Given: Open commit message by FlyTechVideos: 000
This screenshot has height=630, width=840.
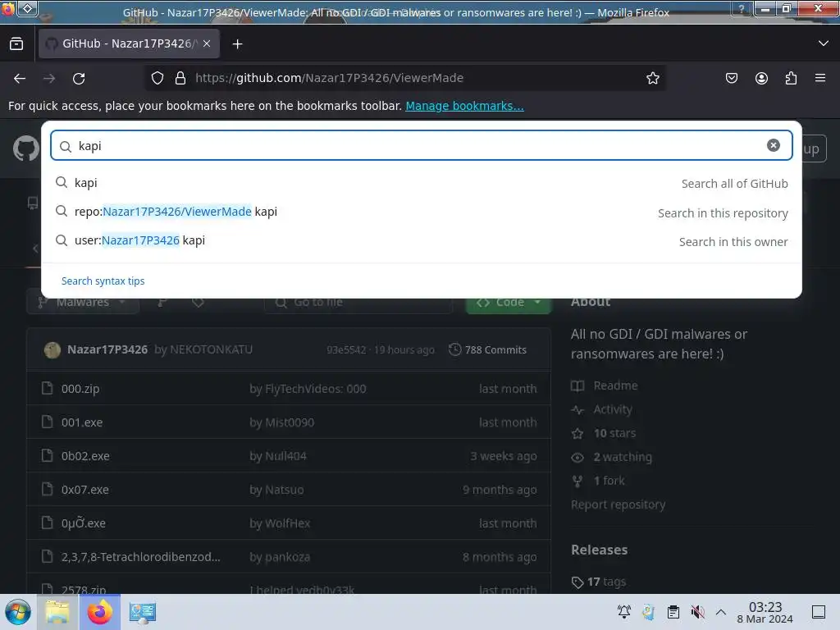Looking at the screenshot, I should point(308,388).
